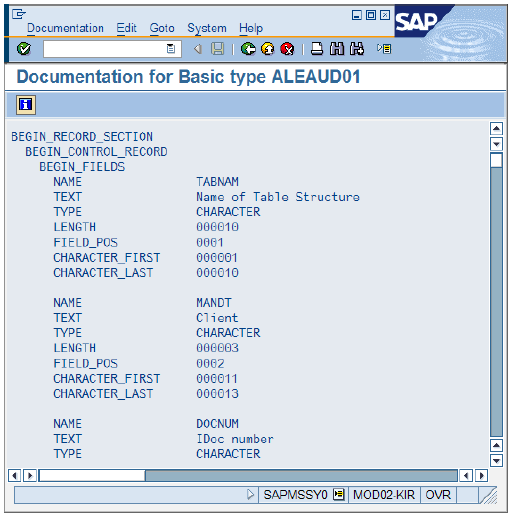The image size is (514, 517).
Task: Click the SAPMSSY0 status bar entry
Action: [295, 495]
